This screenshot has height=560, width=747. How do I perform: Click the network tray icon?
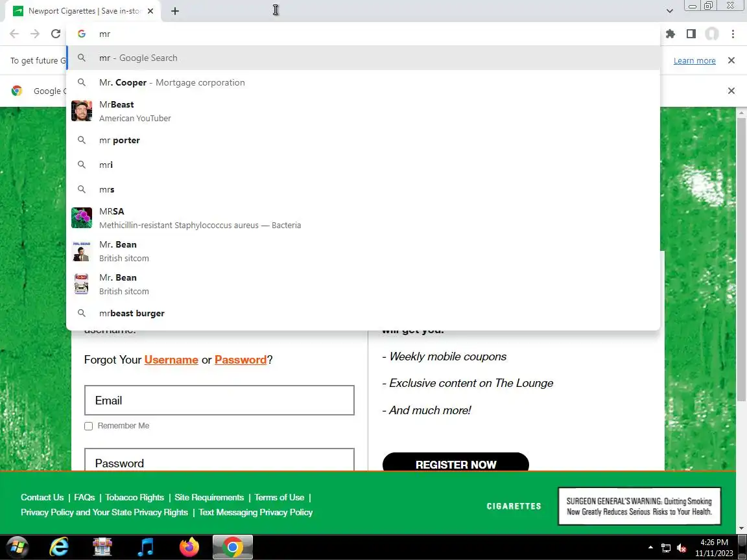point(666,548)
